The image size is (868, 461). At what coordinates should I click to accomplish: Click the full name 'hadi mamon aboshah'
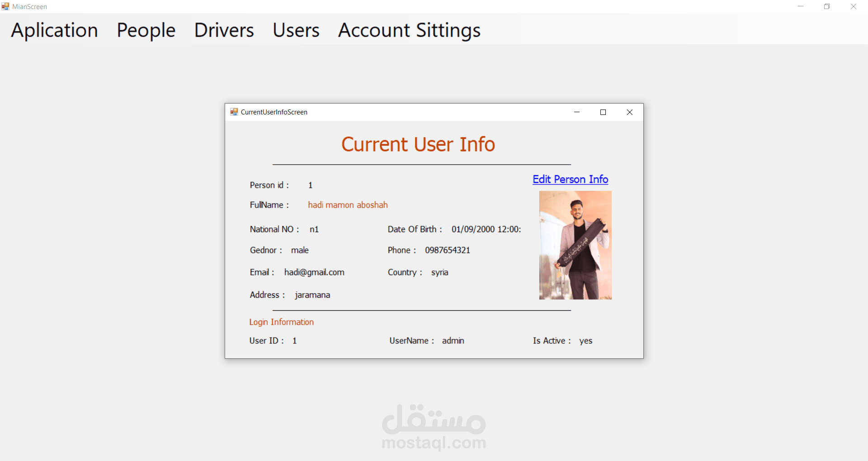point(348,205)
